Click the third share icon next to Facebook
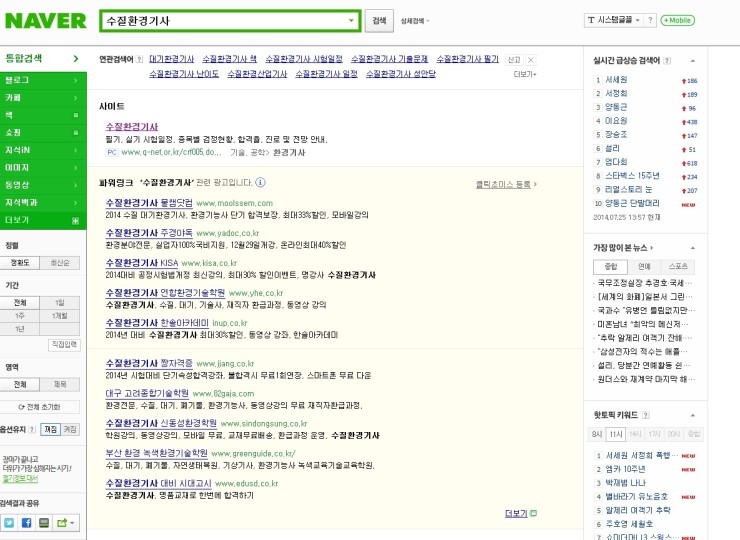The height and width of the screenshot is (540, 740). 44,523
